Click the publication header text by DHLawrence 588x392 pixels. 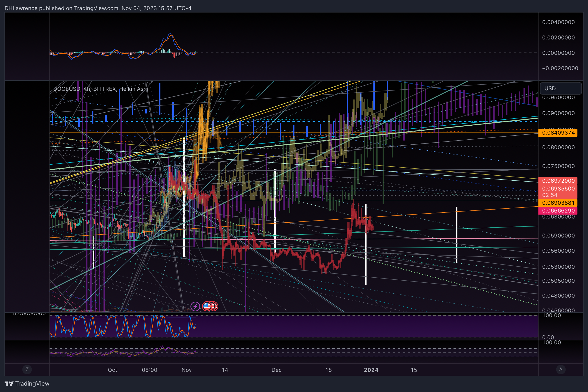98,8
